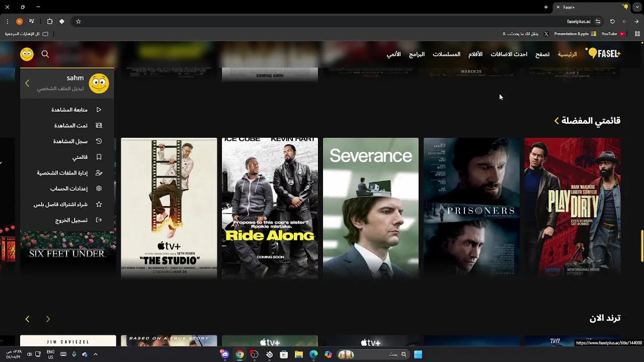Open the المسلسلات nav item
The height and width of the screenshot is (362, 644).
[x=446, y=54]
